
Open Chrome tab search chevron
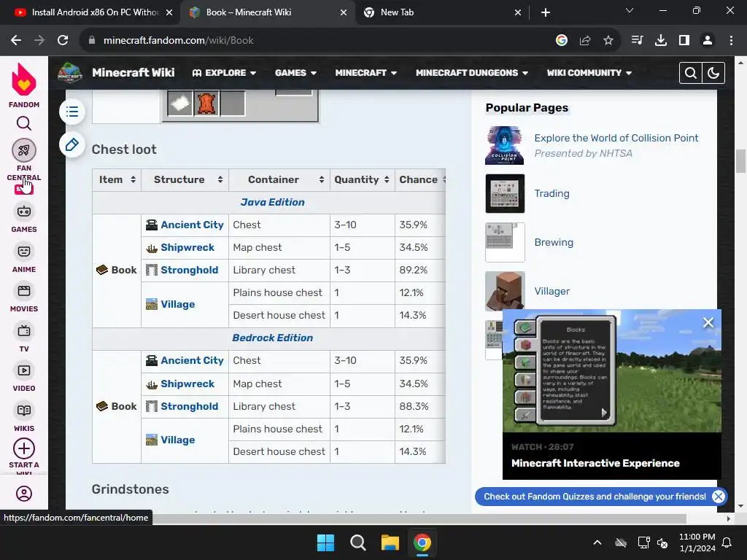coord(630,10)
